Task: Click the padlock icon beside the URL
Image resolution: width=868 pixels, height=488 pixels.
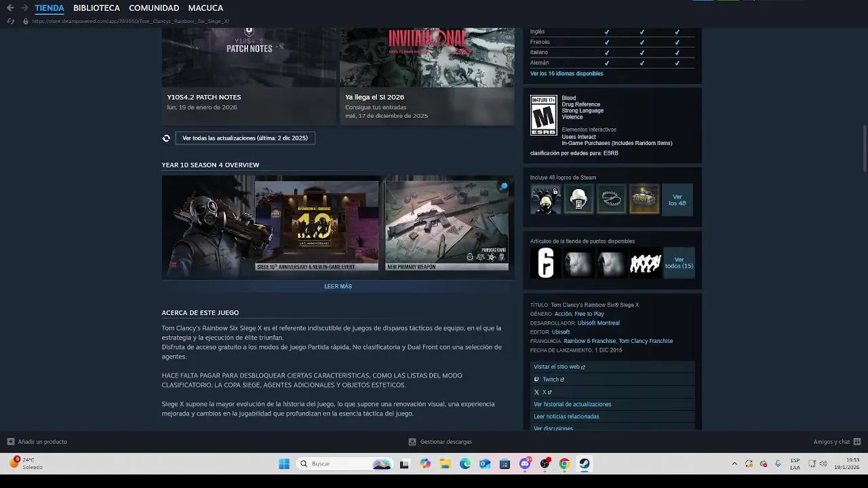Action: (x=26, y=21)
